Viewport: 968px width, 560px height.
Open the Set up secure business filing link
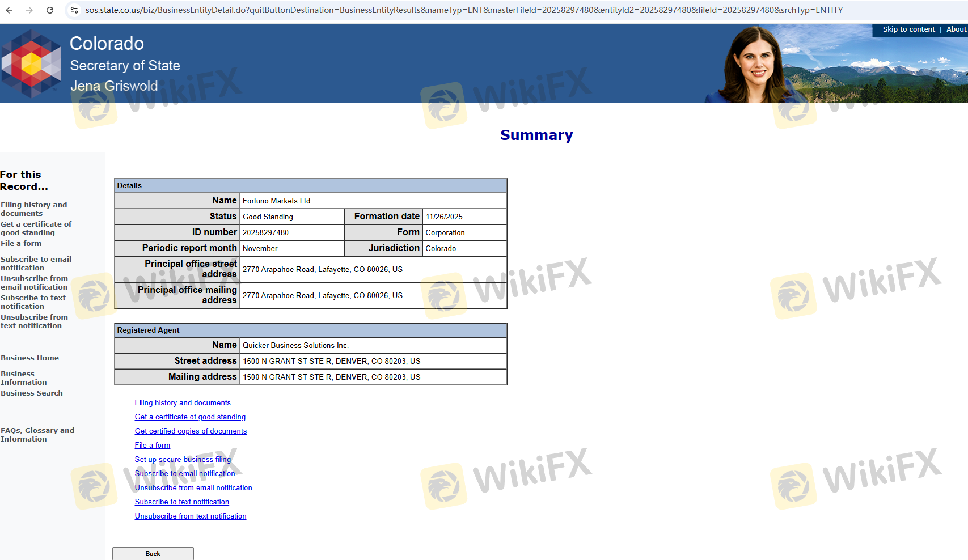[183, 460]
